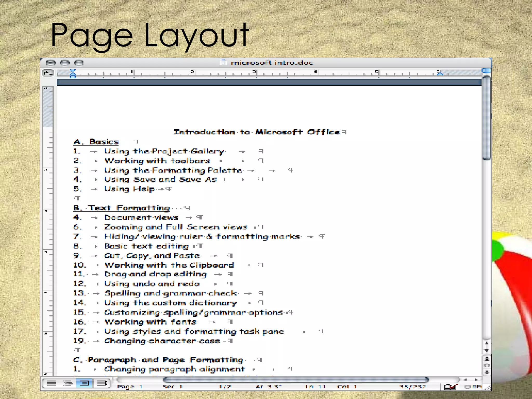Click 'At 3.3"' in the status bar
This screenshot has width=532, height=399.
(x=269, y=387)
